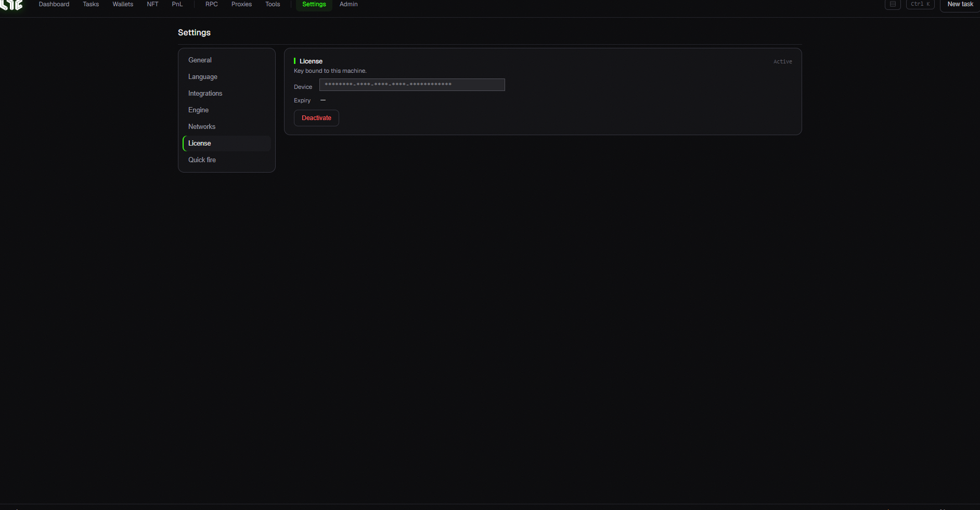Open the Tools menu item
Screen dimensions: 980x510
point(273,4)
